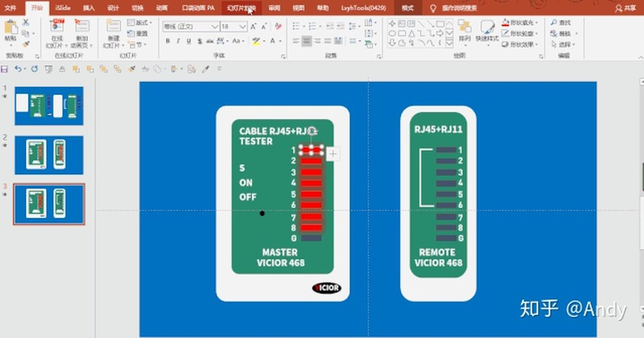This screenshot has height=338, width=644.
Task: Open the Shape Outline dropdown
Action: [x=521, y=34]
